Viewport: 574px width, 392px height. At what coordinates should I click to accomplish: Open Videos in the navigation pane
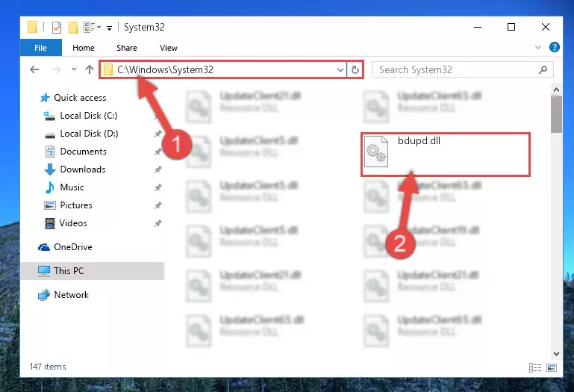point(73,223)
